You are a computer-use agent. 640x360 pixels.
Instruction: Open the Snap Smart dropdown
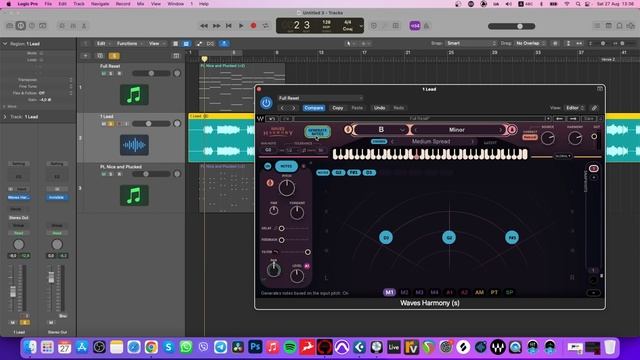[471, 43]
